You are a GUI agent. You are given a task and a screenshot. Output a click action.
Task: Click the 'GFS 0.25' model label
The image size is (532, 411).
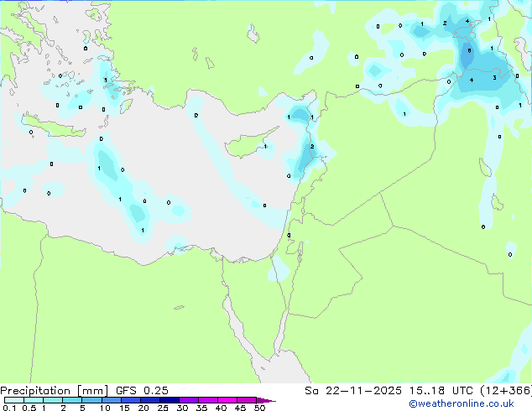coord(142,391)
